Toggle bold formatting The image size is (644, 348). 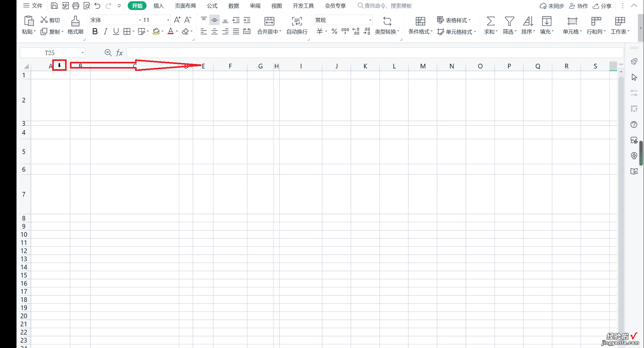[95, 31]
